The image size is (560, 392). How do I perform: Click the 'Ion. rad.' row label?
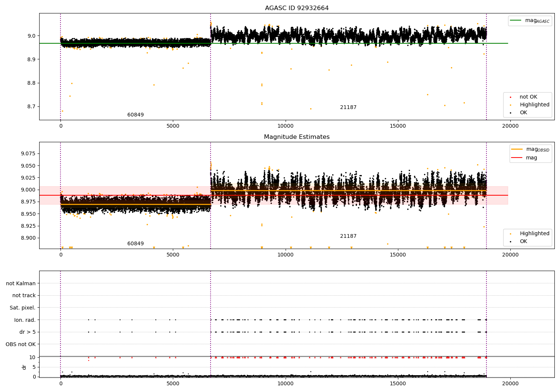25,320
